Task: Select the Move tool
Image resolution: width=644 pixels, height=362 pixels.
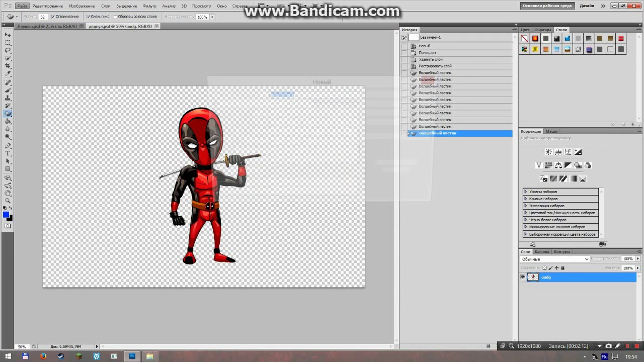Action: (x=8, y=35)
